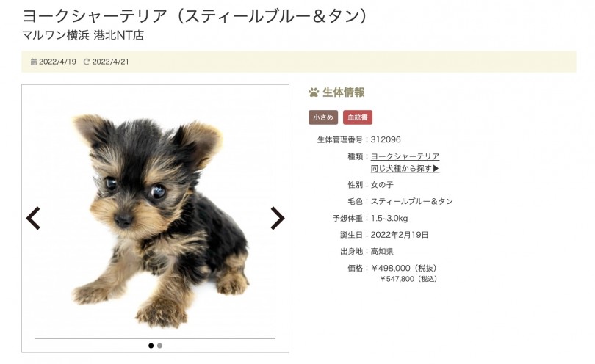This screenshot has height=364, width=595.
Task: Click the shop name マルワン横浜 港北NT店
Action: point(83,35)
